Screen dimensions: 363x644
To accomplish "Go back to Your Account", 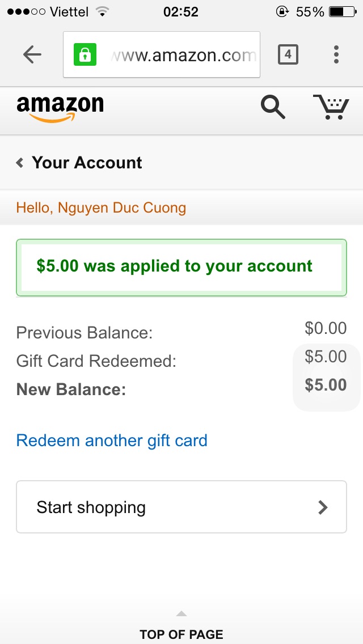I will [x=87, y=163].
